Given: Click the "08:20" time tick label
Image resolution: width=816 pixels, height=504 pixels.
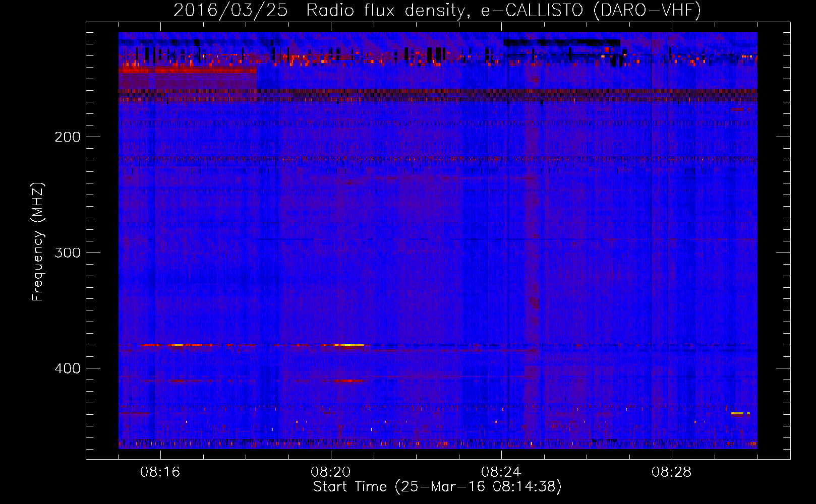Looking at the screenshot, I should (x=331, y=472).
